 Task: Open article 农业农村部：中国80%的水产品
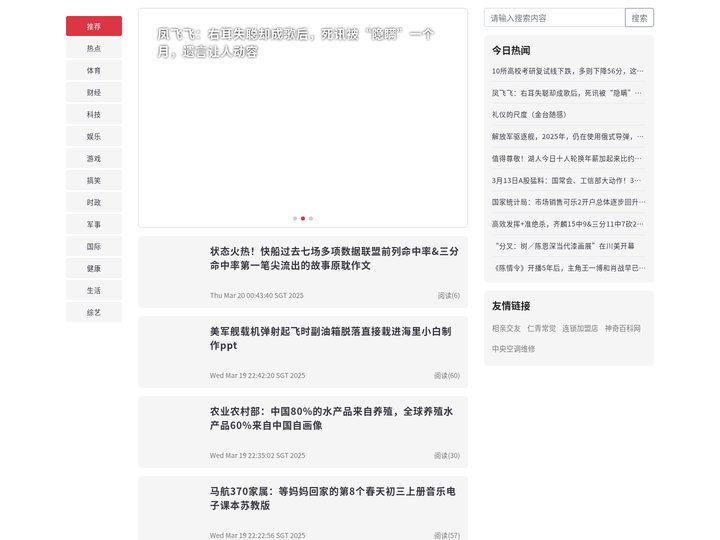coord(332,418)
